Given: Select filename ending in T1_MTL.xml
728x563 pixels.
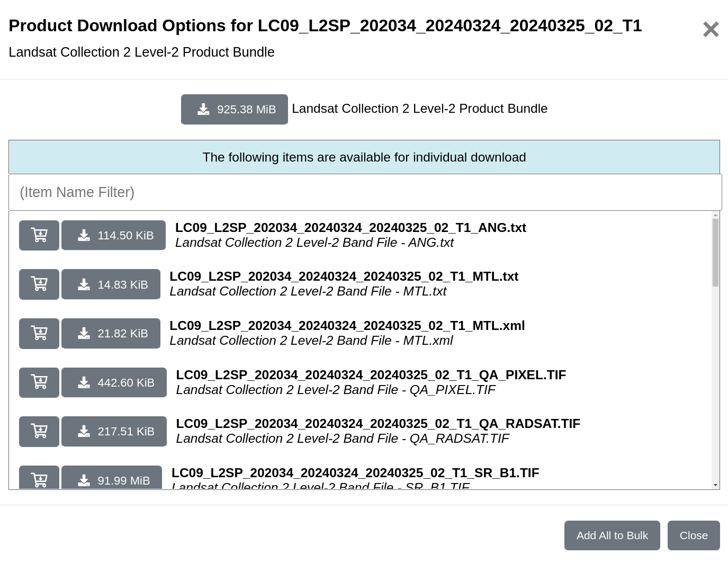Looking at the screenshot, I should (x=347, y=326).
